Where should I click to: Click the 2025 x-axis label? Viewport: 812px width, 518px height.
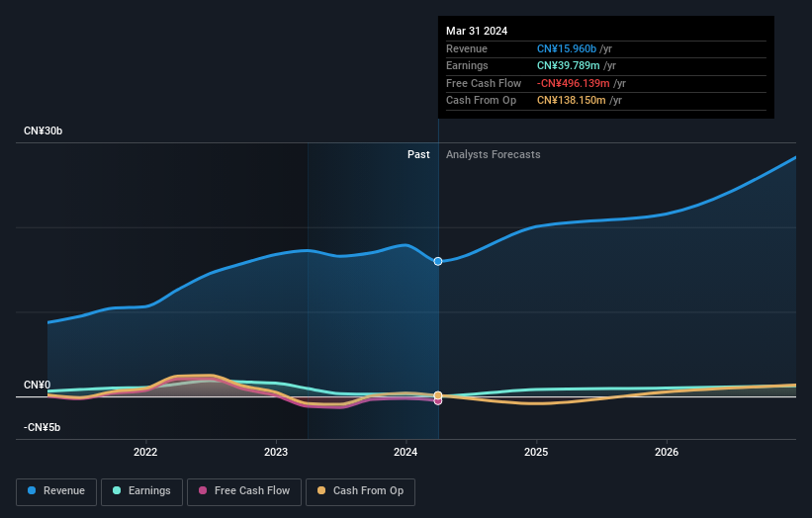(536, 452)
